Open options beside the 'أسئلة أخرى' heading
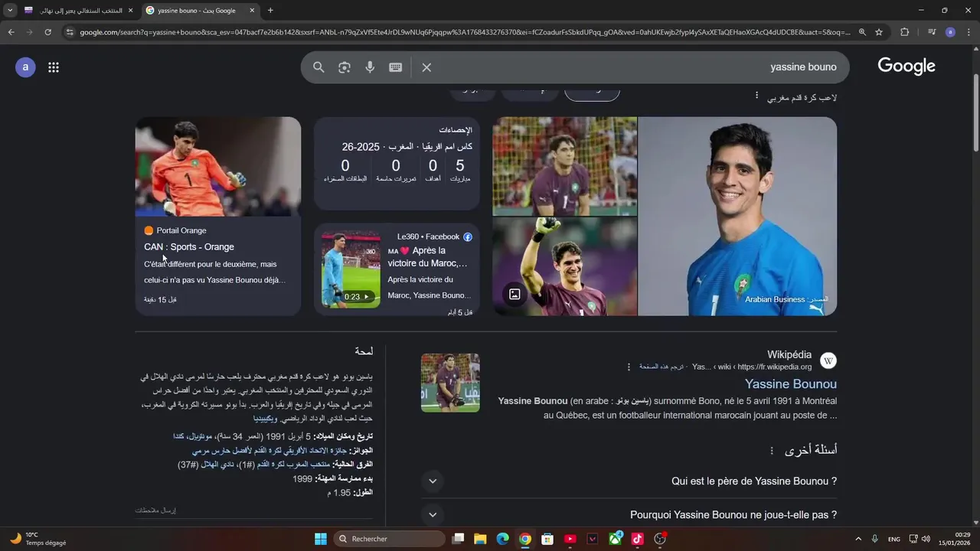This screenshot has width=980, height=551. coord(772,451)
